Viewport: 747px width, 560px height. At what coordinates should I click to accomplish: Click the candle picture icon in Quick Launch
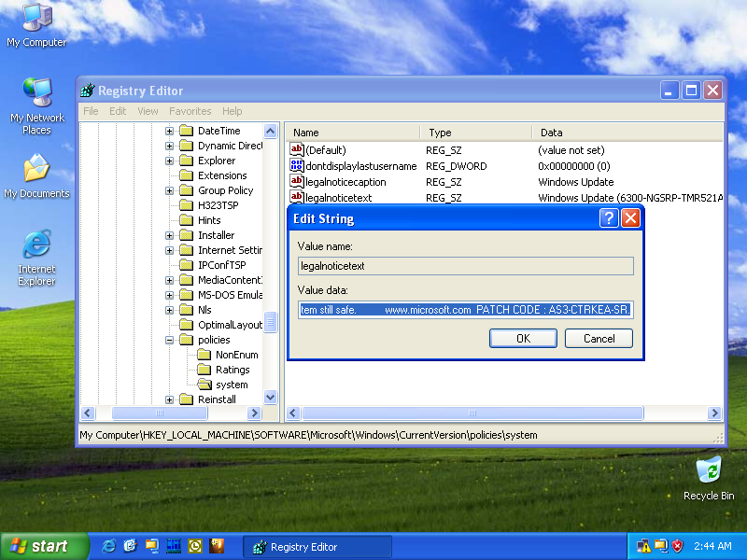tap(217, 546)
